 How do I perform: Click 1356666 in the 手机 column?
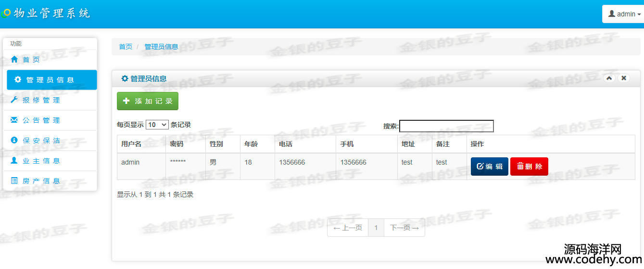[366, 167]
